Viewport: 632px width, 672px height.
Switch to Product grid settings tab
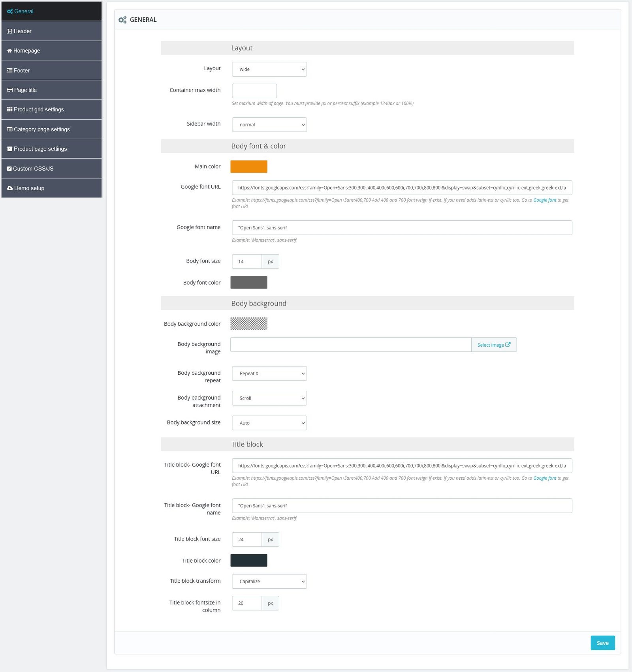pyautogui.click(x=51, y=109)
